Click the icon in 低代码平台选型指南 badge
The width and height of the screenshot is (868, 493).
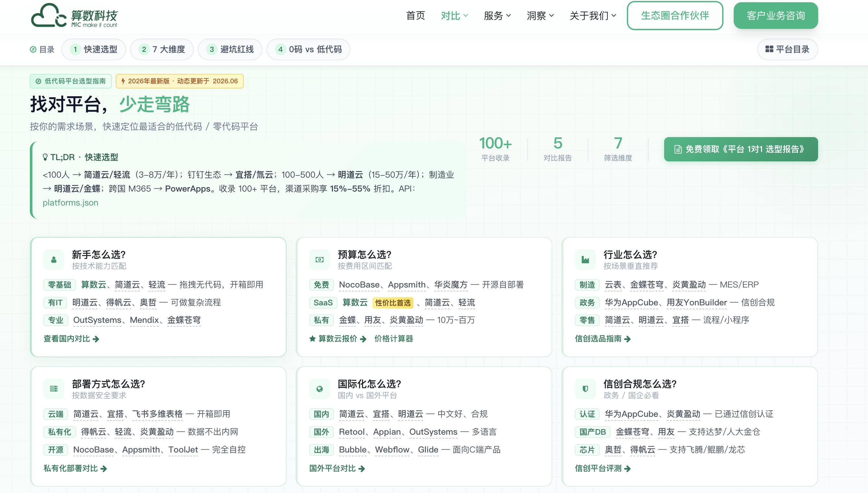38,81
